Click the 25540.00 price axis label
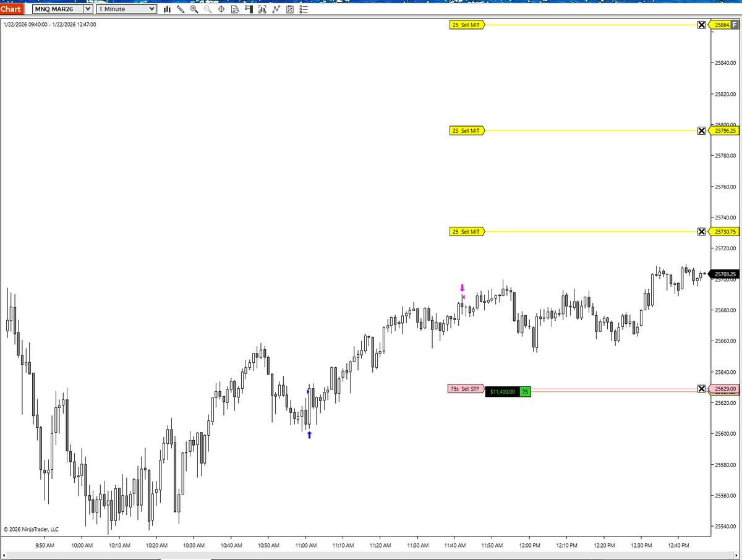The width and height of the screenshot is (742, 560). [x=726, y=527]
